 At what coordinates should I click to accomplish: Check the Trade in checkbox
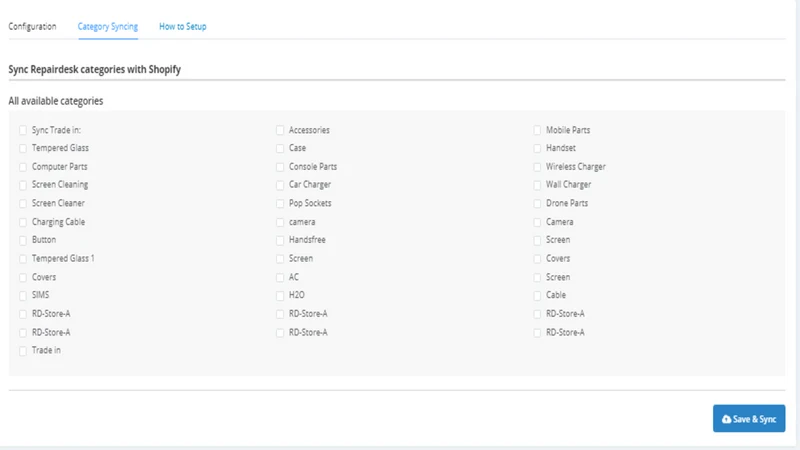[23, 351]
